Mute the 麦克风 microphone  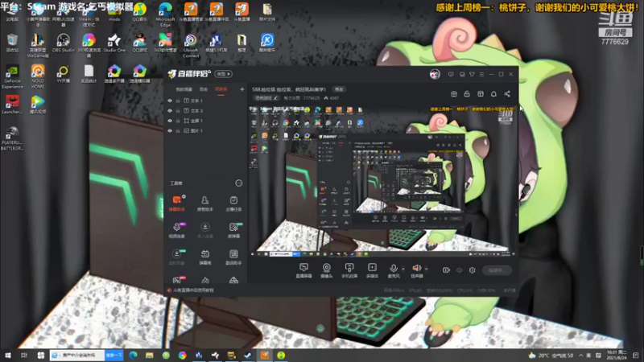[394, 271]
